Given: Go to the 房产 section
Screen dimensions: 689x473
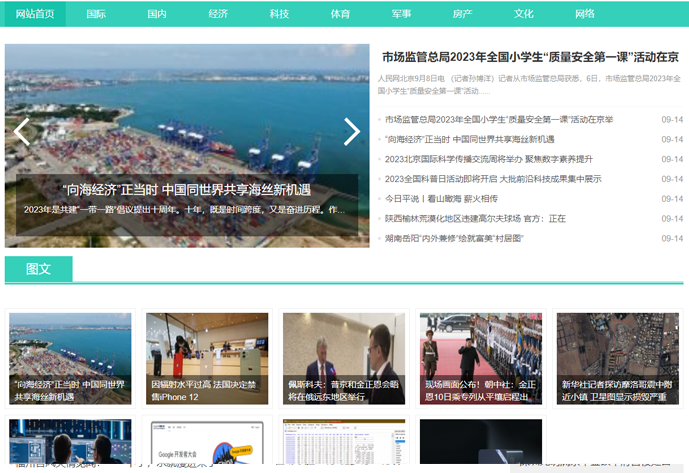Looking at the screenshot, I should [x=462, y=14].
